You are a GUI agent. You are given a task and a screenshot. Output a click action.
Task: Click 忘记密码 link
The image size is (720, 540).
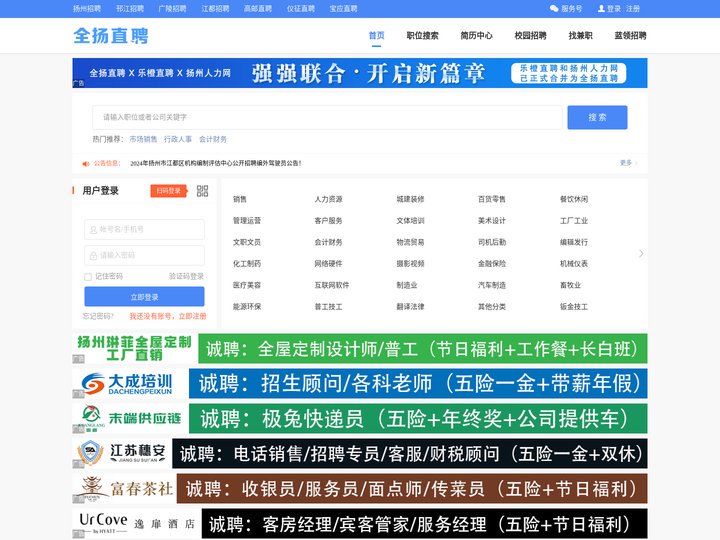point(98,316)
